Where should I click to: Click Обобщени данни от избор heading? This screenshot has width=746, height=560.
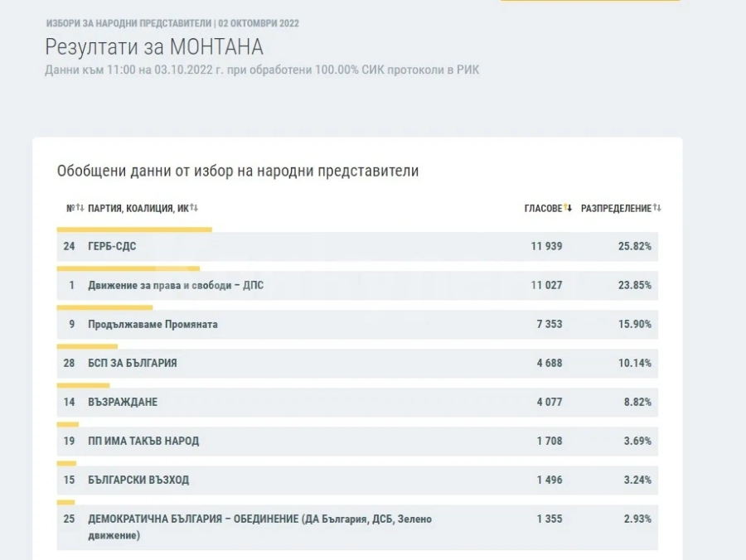point(238,171)
